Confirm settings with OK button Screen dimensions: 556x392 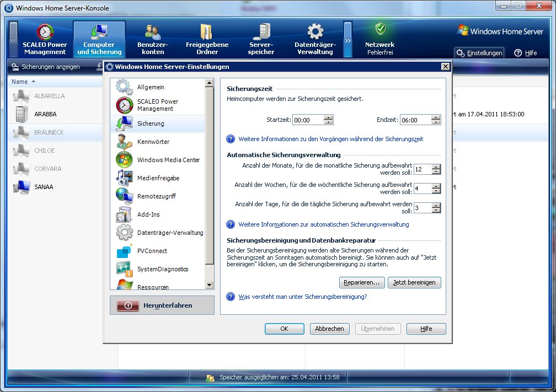click(285, 329)
